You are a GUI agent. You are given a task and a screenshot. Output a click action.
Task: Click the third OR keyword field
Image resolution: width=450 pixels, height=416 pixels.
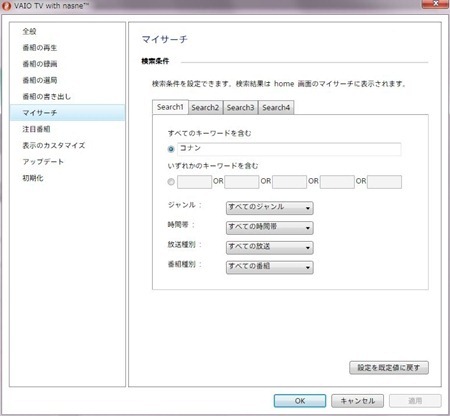289,182
